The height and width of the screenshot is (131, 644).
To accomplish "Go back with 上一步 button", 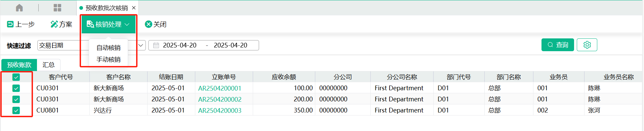I will 21,24.
